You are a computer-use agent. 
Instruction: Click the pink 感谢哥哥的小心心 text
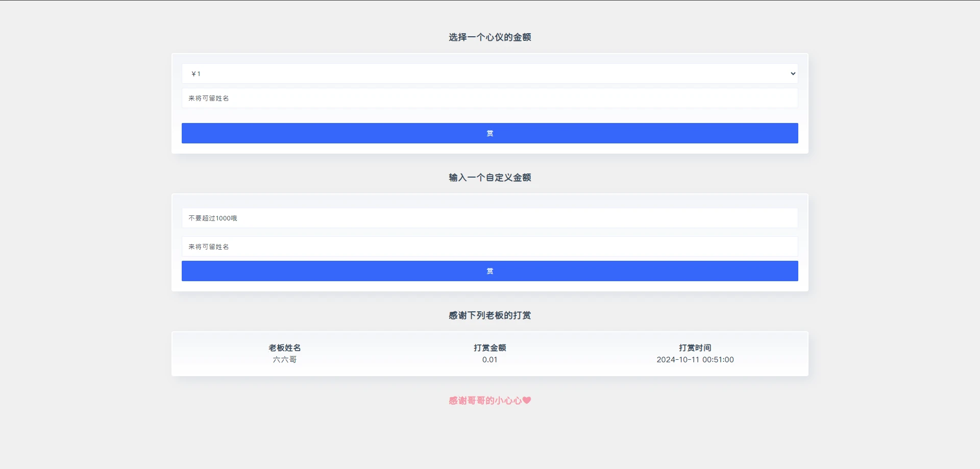click(x=485, y=401)
